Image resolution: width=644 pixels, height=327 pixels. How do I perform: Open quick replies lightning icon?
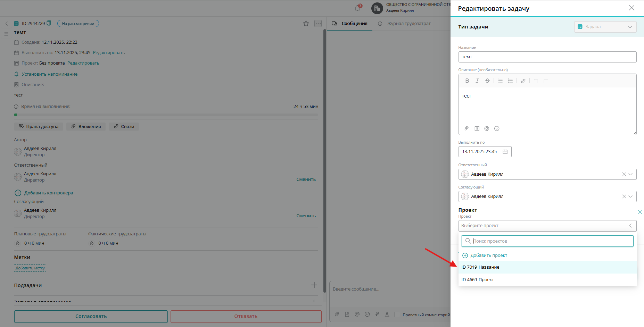tap(377, 314)
